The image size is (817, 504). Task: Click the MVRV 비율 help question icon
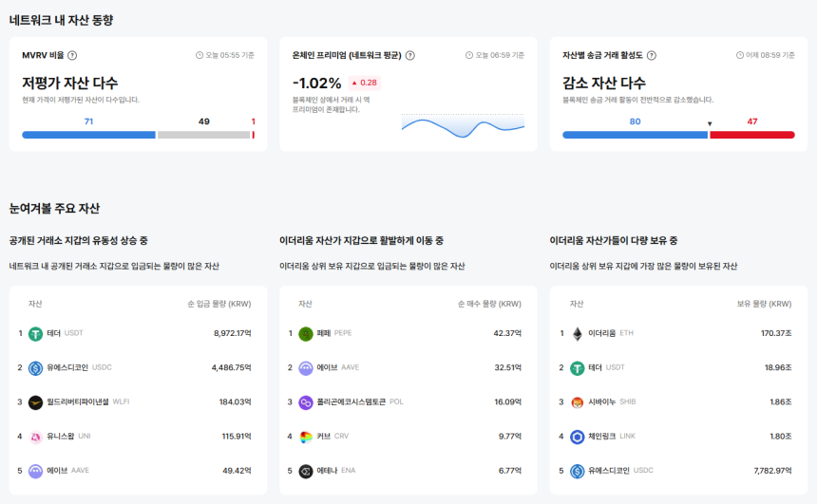(x=72, y=55)
